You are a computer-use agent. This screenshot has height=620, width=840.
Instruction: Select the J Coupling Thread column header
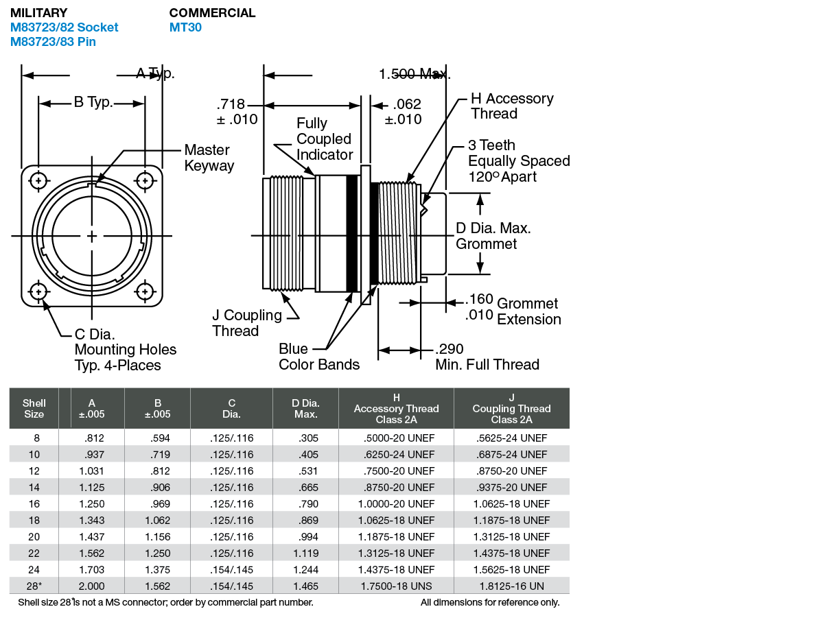(511, 409)
